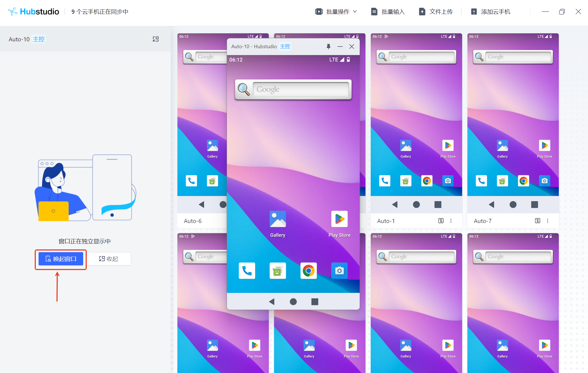
Task: Open the Phone app on Auto-6
Action: point(191,181)
